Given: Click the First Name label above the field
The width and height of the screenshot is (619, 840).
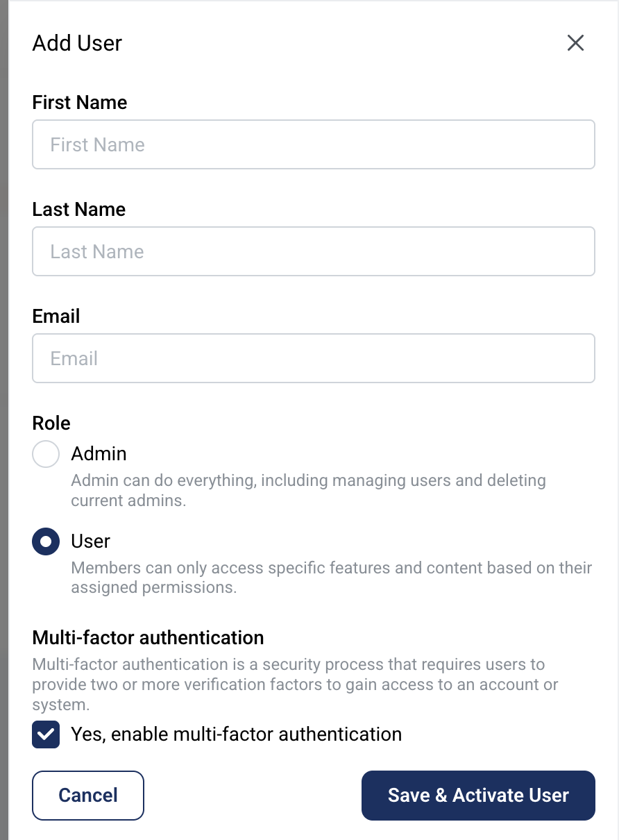Looking at the screenshot, I should pos(79,102).
